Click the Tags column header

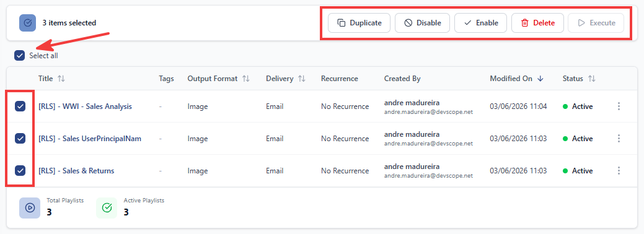166,79
